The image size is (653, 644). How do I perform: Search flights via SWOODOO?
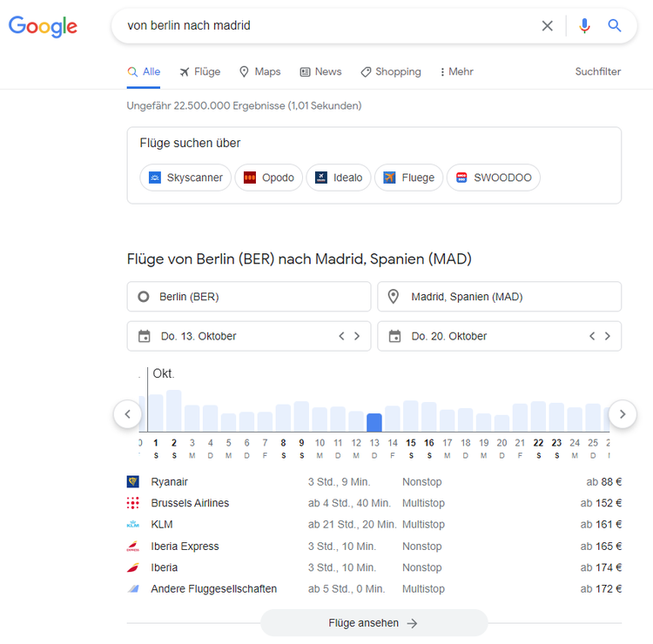click(494, 178)
